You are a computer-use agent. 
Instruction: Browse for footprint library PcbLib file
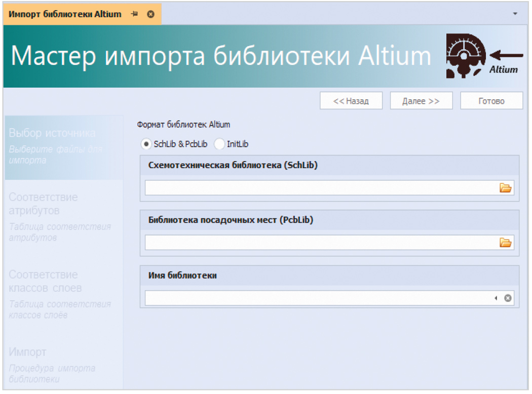click(x=505, y=243)
